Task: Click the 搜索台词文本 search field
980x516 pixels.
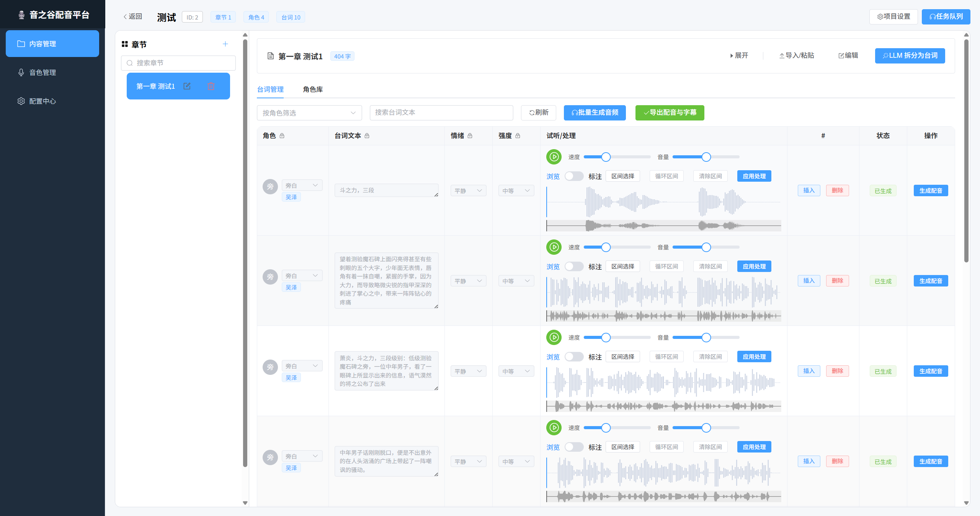Action: pyautogui.click(x=441, y=112)
